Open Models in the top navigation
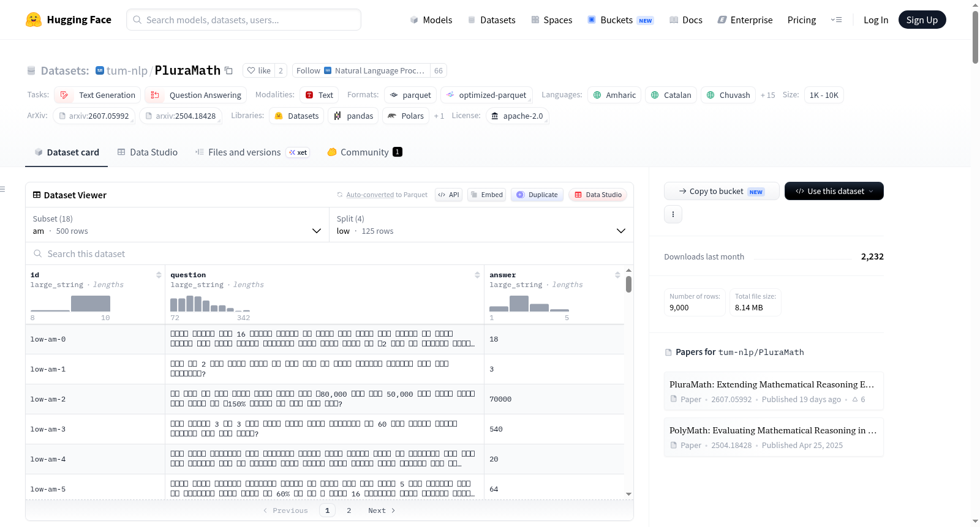Image resolution: width=980 pixels, height=527 pixels. click(431, 20)
